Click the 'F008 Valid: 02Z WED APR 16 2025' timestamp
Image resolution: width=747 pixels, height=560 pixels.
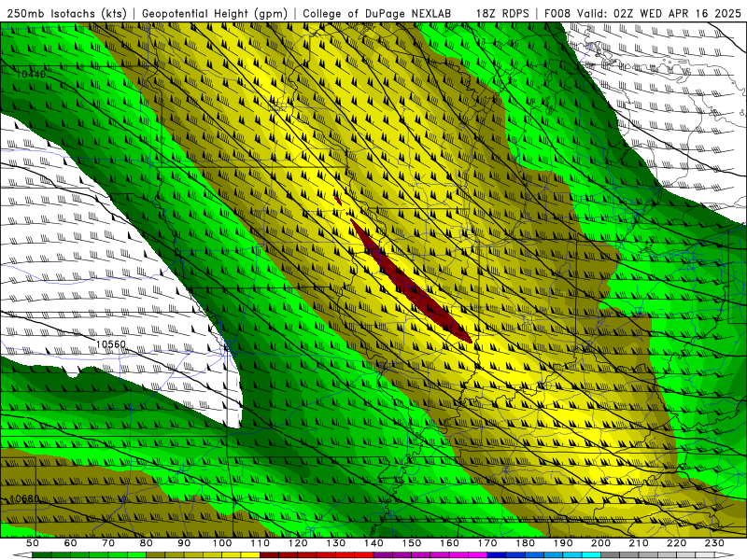pos(642,13)
